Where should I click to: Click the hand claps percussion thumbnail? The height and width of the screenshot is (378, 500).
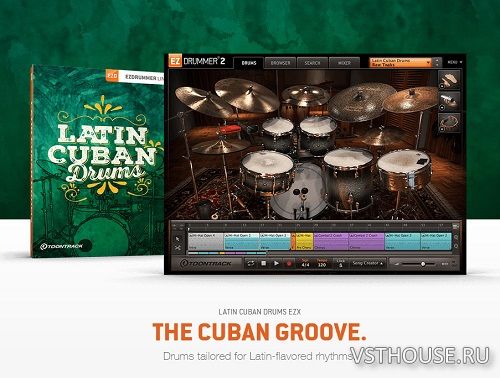(x=449, y=79)
